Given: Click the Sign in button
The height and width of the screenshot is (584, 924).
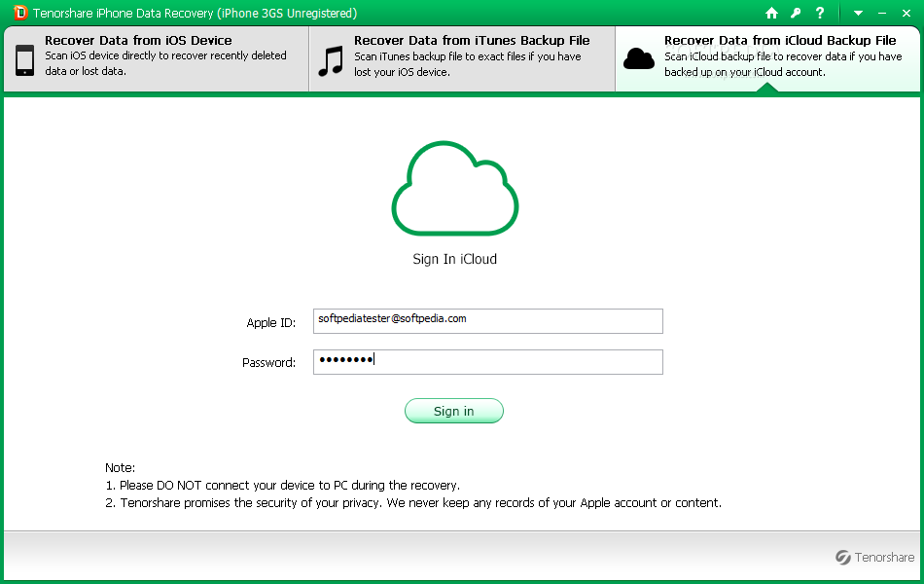Looking at the screenshot, I should 454,411.
